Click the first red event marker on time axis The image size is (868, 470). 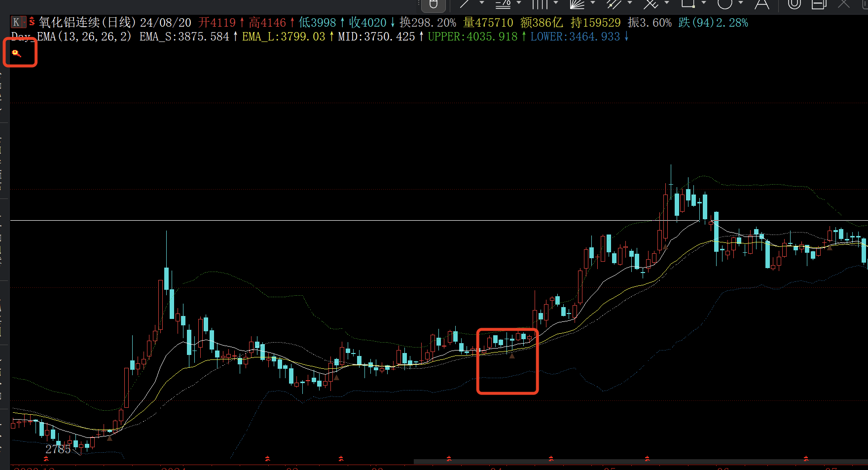(x=45, y=459)
